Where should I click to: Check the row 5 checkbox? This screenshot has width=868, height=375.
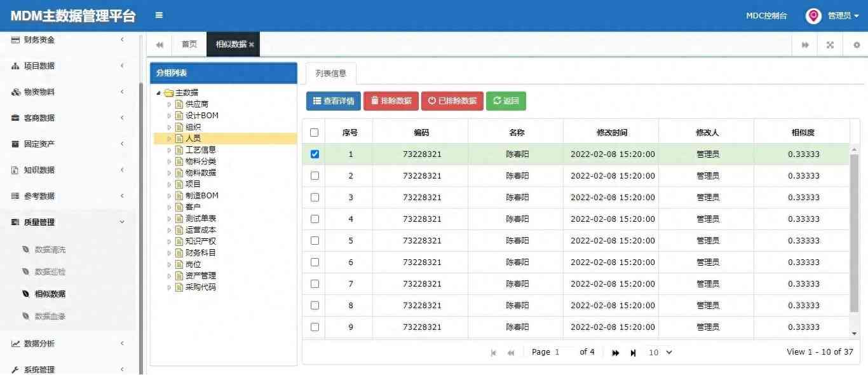click(315, 240)
